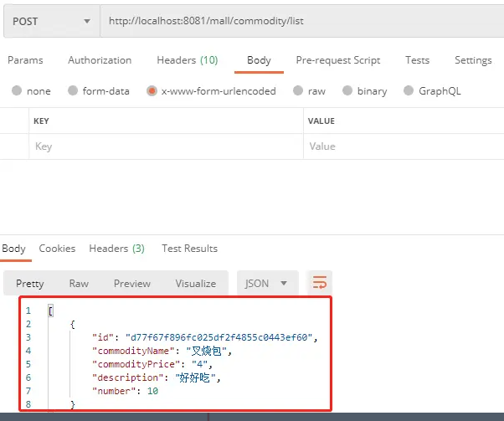
Task: Open the request Headers (10) tab
Action: [x=188, y=60]
